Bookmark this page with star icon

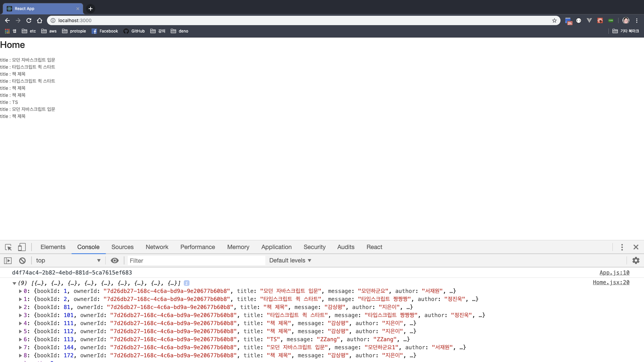click(x=554, y=20)
